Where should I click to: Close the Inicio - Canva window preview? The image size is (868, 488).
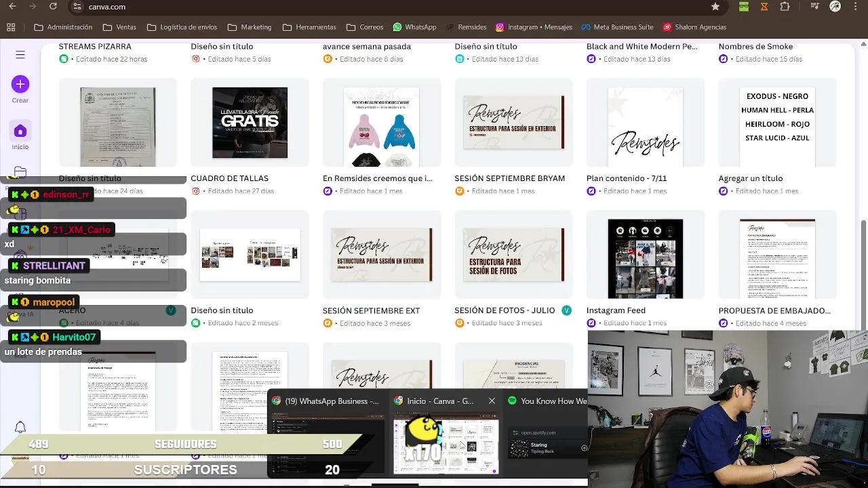click(x=492, y=401)
